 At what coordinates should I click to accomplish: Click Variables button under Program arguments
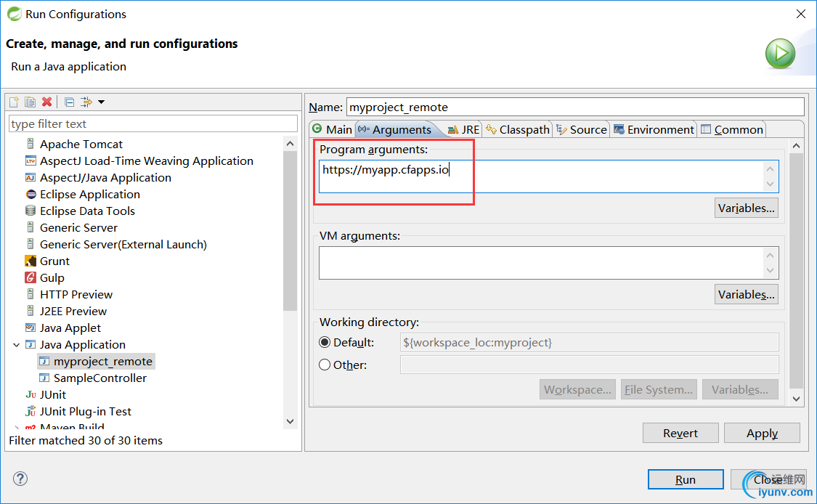(746, 208)
